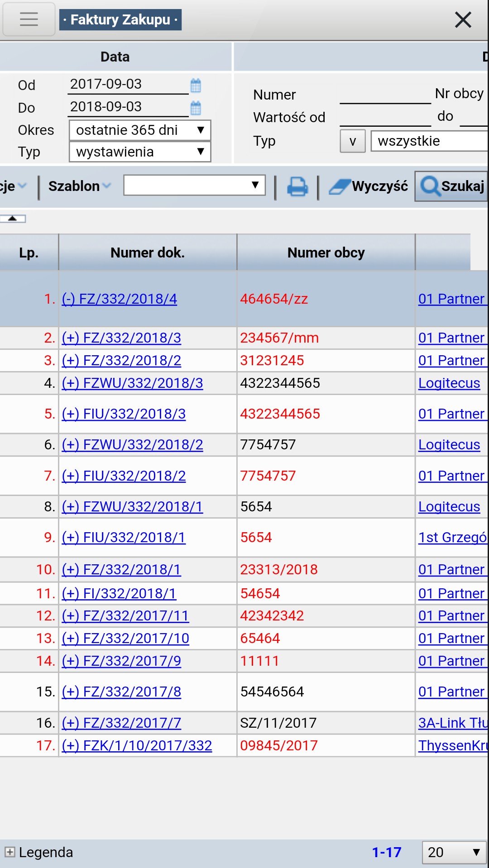
Task: Select the Faktury Zakupu tab
Action: [x=120, y=20]
